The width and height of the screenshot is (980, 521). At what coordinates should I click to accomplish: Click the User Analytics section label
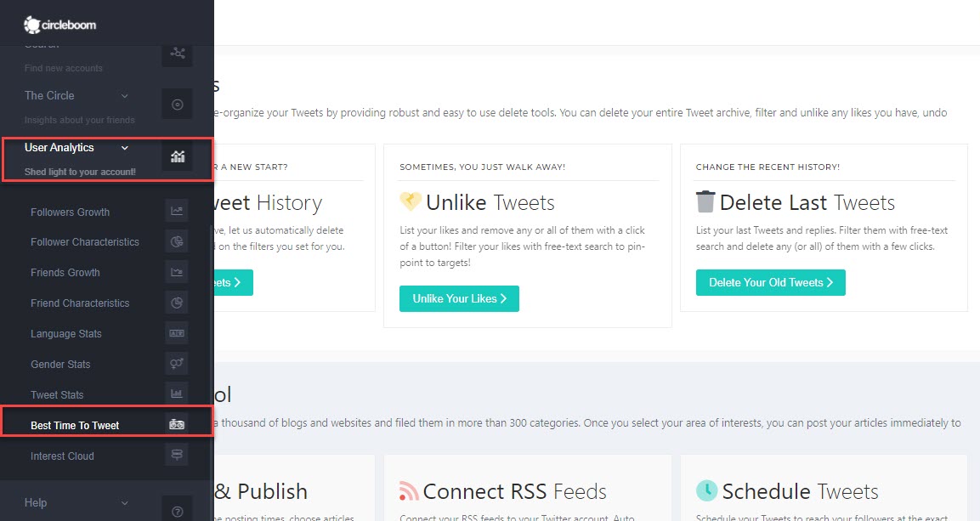click(x=59, y=147)
